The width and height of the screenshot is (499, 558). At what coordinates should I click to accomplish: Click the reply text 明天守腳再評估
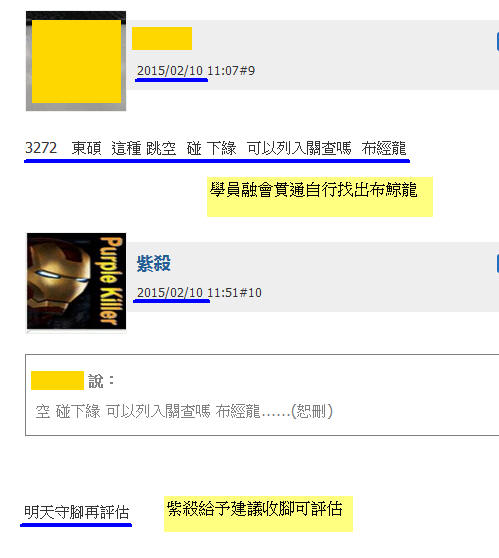[77, 512]
